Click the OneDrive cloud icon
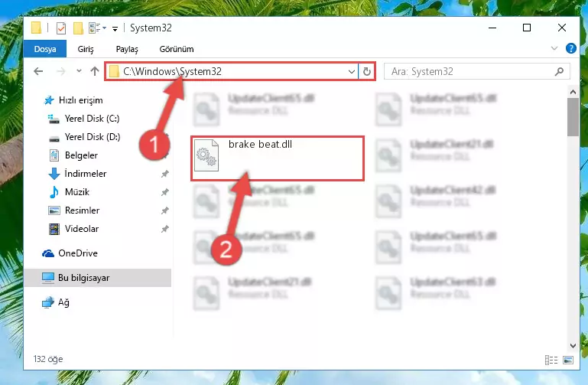The height and width of the screenshot is (385, 588). click(x=48, y=253)
